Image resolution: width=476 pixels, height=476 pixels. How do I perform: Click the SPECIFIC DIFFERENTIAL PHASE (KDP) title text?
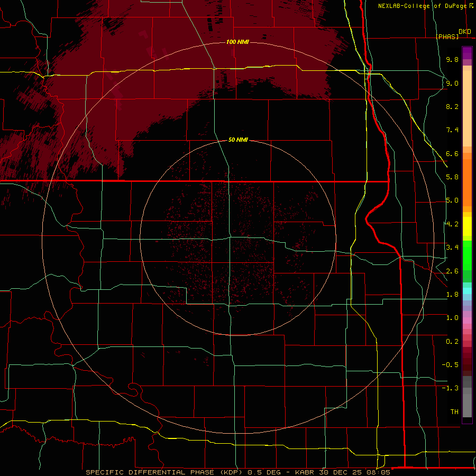tap(165, 472)
